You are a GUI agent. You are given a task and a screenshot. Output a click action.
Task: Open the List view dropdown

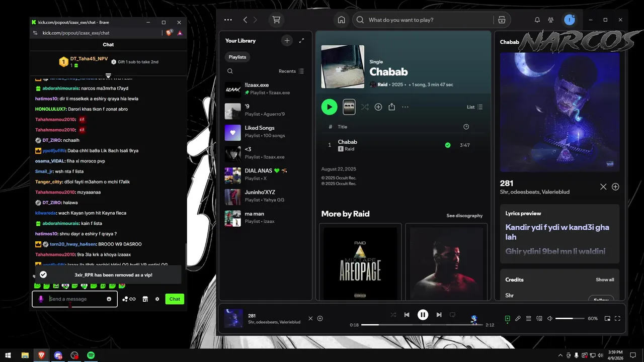pyautogui.click(x=474, y=107)
